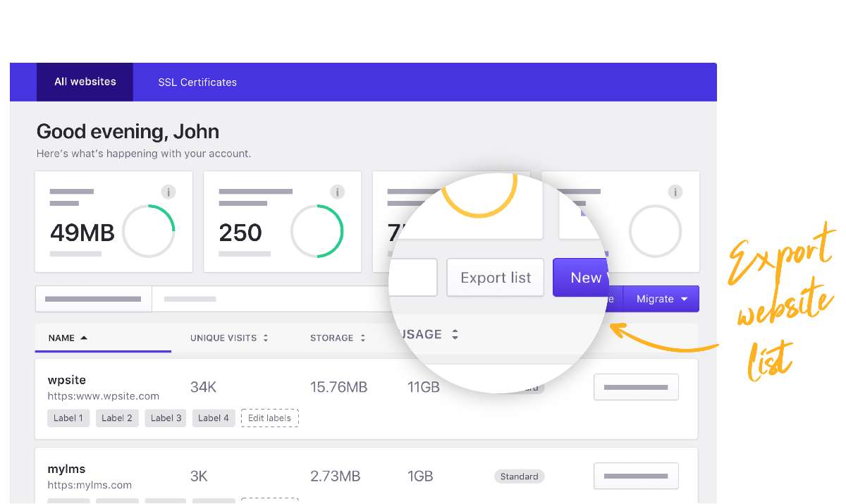Click the filter box left of the search field
The width and height of the screenshot is (846, 504).
pos(93,299)
